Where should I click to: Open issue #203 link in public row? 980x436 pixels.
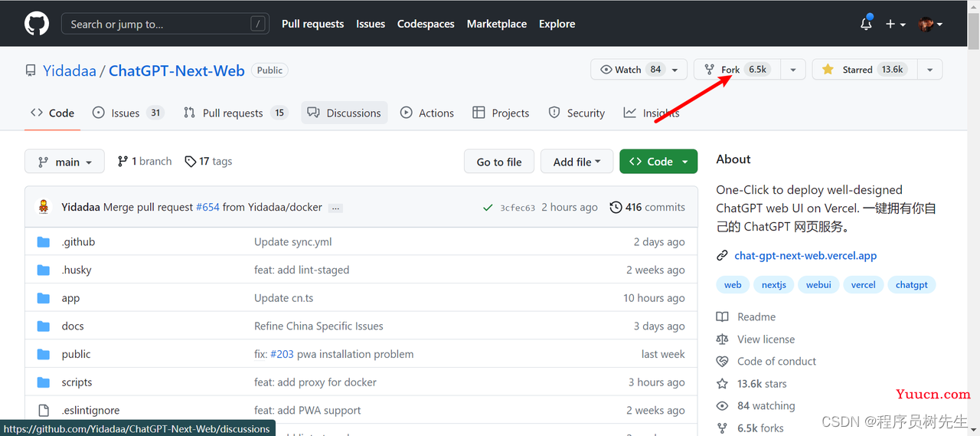283,354
